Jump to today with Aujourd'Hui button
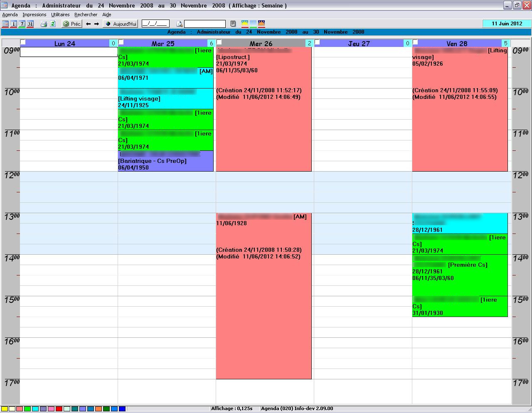Screen dimensions: 532x413 (121, 24)
